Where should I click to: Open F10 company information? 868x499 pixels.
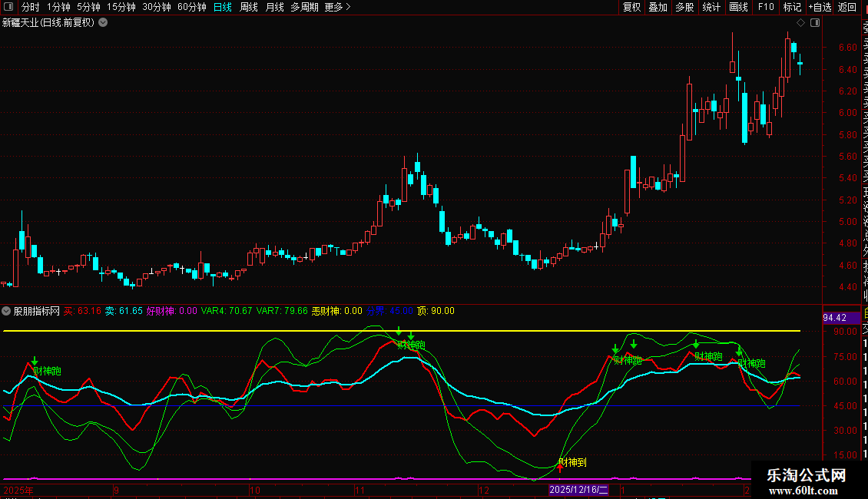click(x=766, y=8)
